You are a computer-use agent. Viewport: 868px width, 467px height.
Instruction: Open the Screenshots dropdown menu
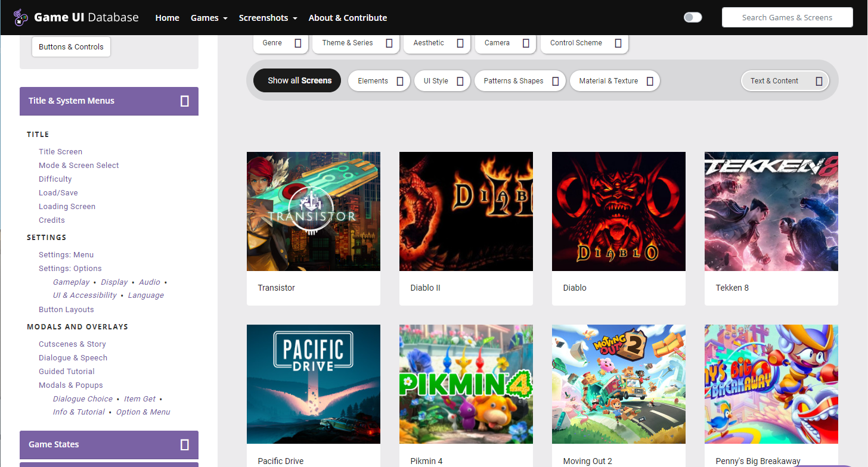(268, 18)
